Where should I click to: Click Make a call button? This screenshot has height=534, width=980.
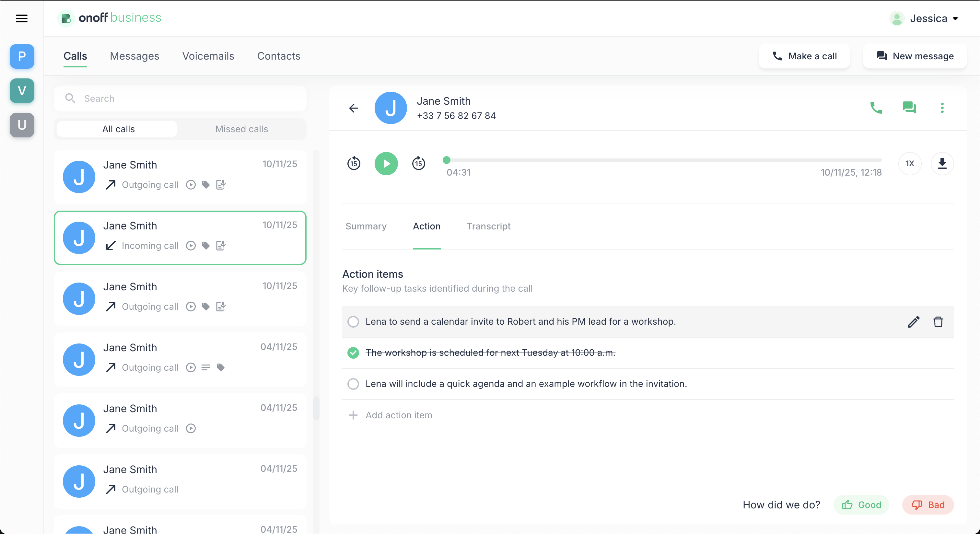(804, 56)
